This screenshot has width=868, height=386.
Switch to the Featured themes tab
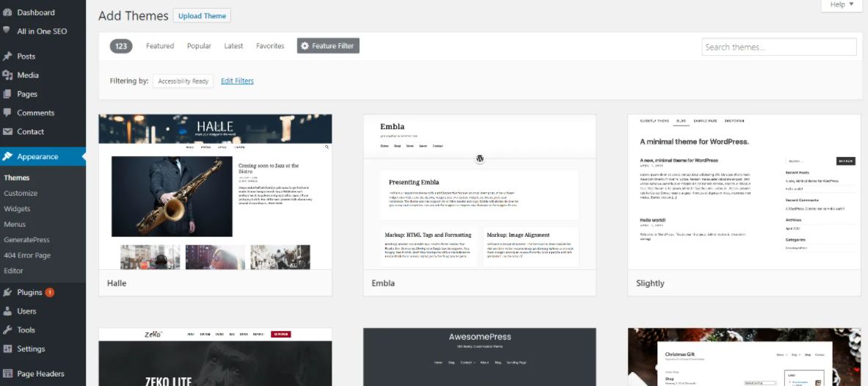(160, 46)
